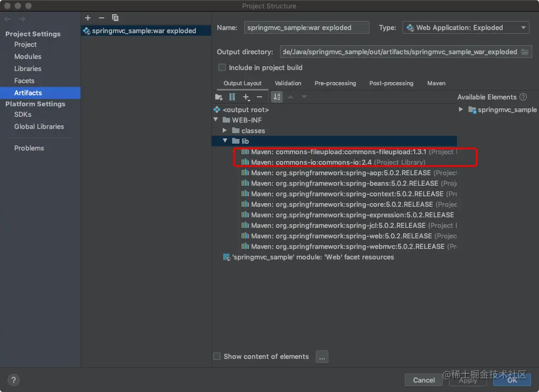Collapse the lib folder node

225,140
